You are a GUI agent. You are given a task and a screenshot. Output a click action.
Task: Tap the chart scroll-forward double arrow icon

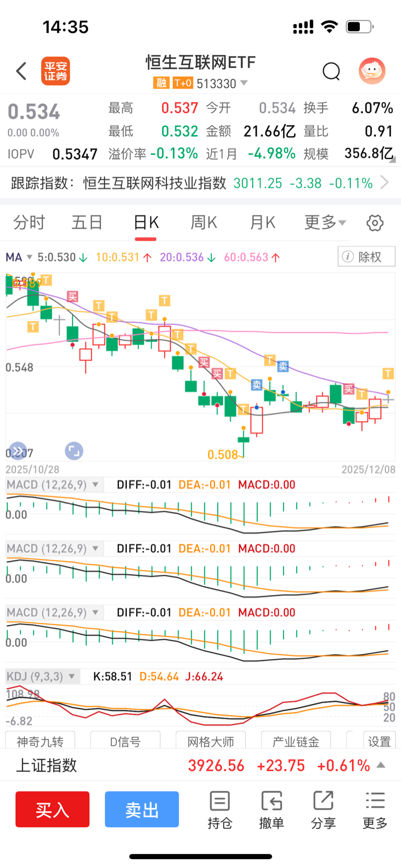click(x=18, y=451)
